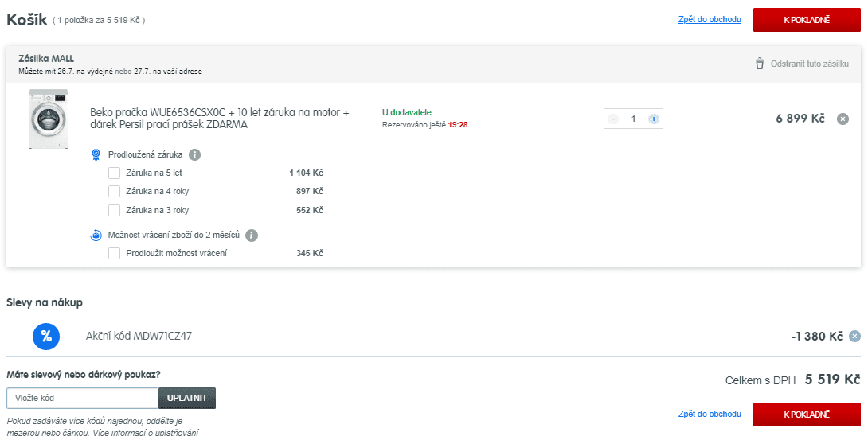868x436 pixels.
Task: Click the Zásilka MALL heading
Action: [x=46, y=59]
